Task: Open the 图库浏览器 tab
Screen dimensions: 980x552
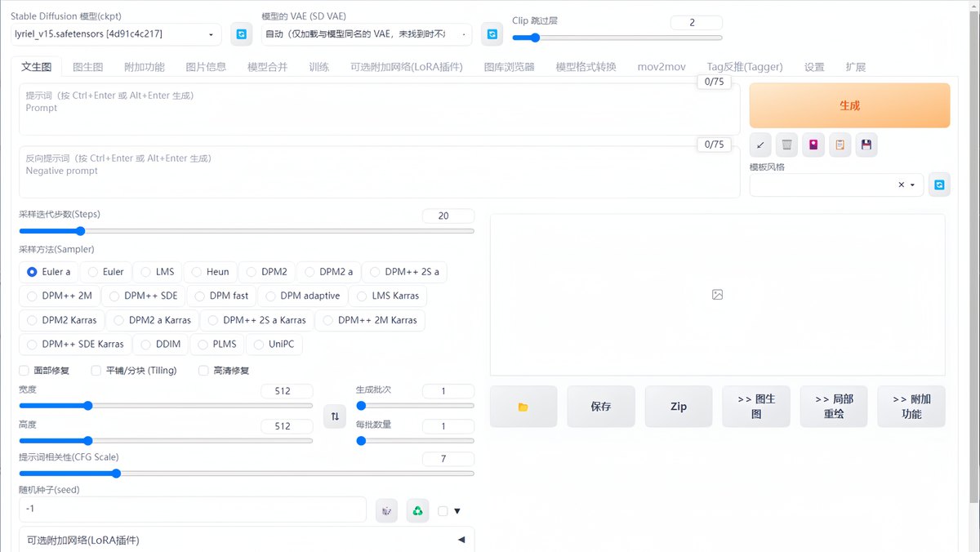Action: [x=509, y=67]
